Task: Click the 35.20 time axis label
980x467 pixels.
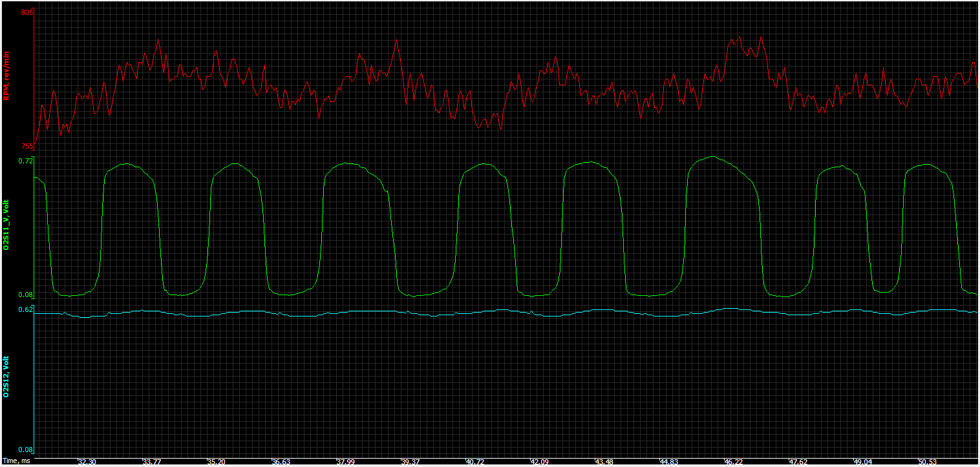Action: (x=216, y=462)
